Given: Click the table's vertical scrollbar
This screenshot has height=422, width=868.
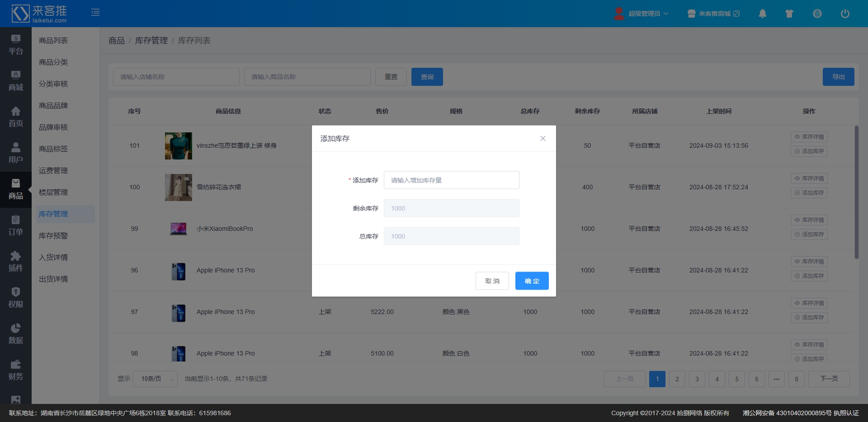Looking at the screenshot, I should tap(856, 192).
